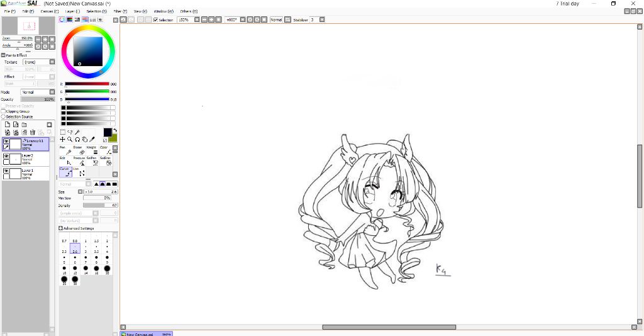The width and height of the screenshot is (644, 336).
Task: Pick the Move tool
Action: (62, 140)
